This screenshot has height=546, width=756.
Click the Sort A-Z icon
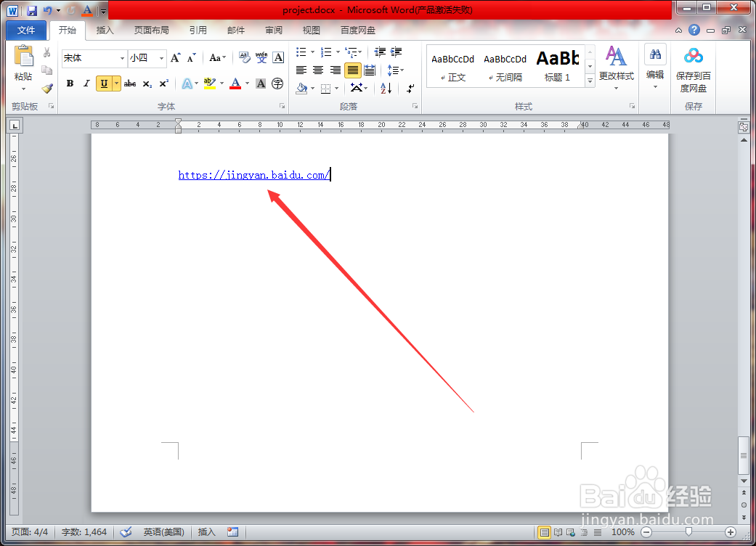pyautogui.click(x=386, y=88)
